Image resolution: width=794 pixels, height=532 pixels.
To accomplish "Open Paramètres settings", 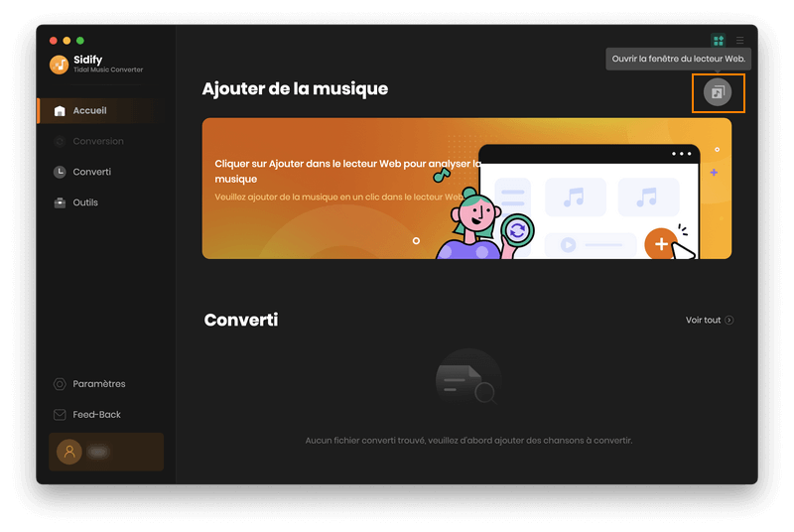I will coord(98,384).
